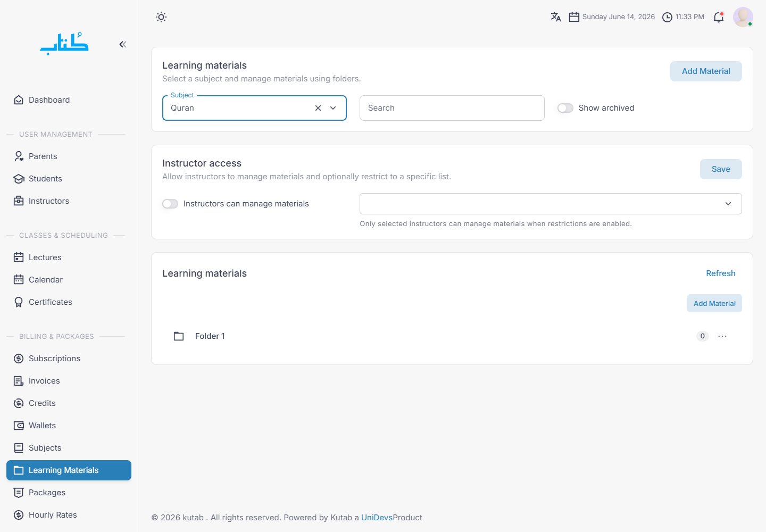Click the Hourly Rates dollar icon

[x=19, y=515]
